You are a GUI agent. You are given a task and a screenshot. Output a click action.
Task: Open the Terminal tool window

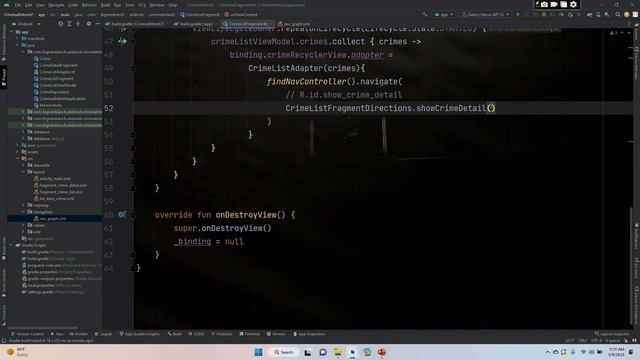[249, 334]
